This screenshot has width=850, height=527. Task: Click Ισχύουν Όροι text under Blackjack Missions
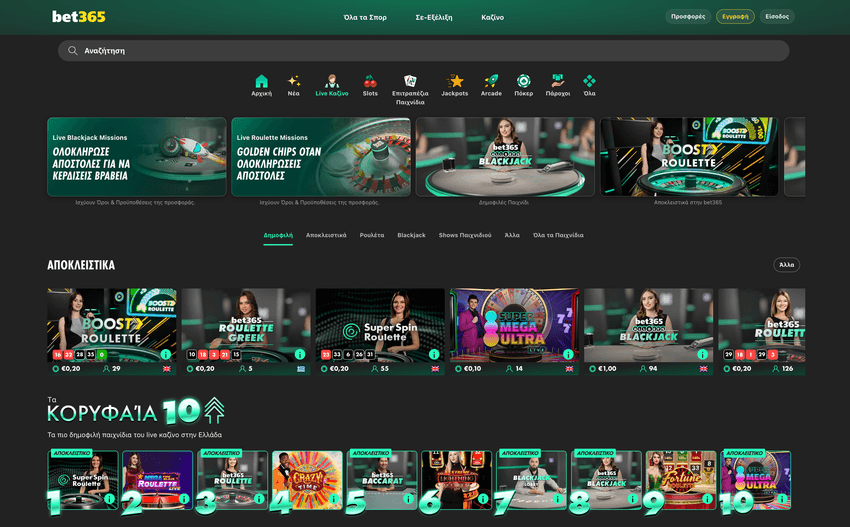click(135, 203)
